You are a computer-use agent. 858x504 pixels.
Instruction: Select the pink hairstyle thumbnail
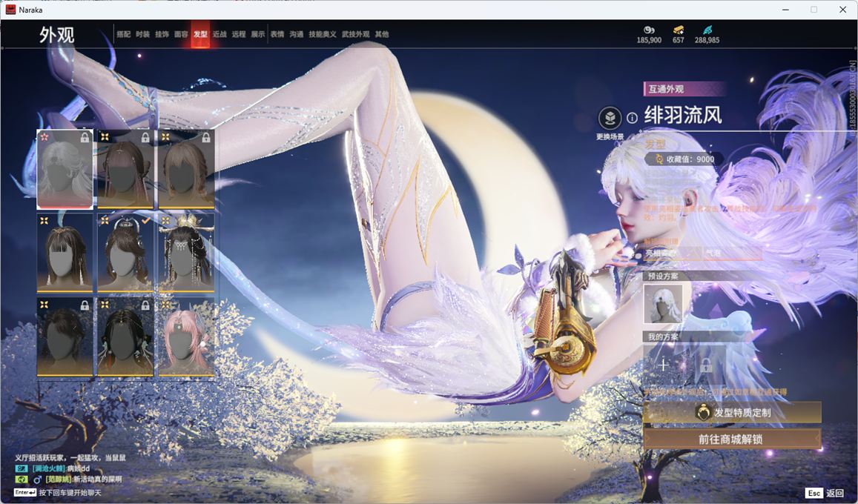click(x=186, y=336)
